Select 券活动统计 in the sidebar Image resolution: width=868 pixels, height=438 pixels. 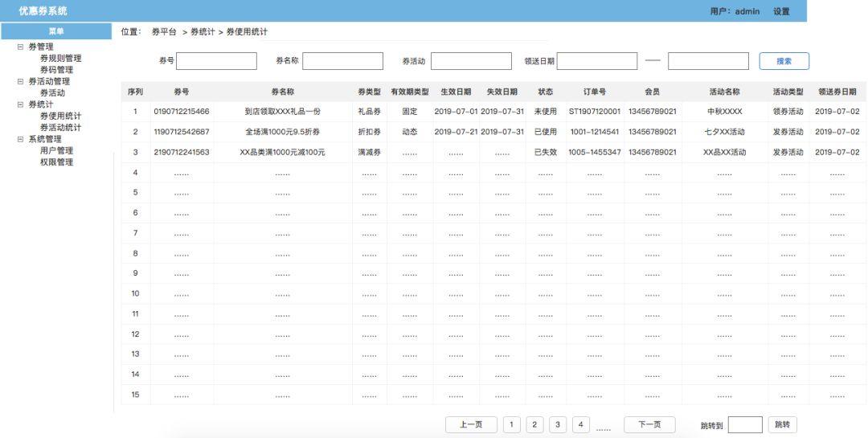coord(60,127)
